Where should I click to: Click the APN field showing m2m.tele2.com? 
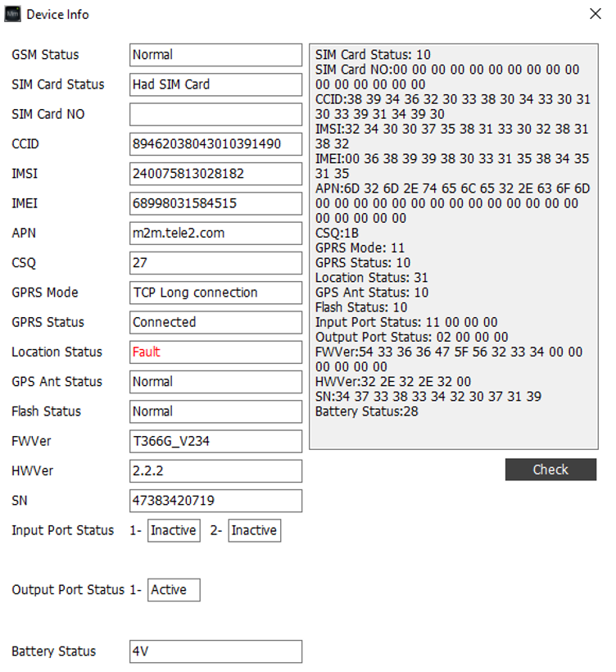[216, 233]
